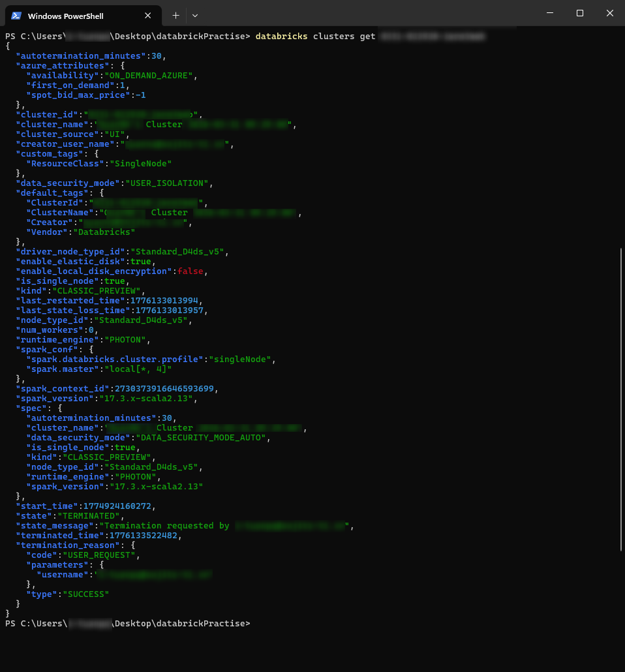Click the "spark_context_id" key

60,389
